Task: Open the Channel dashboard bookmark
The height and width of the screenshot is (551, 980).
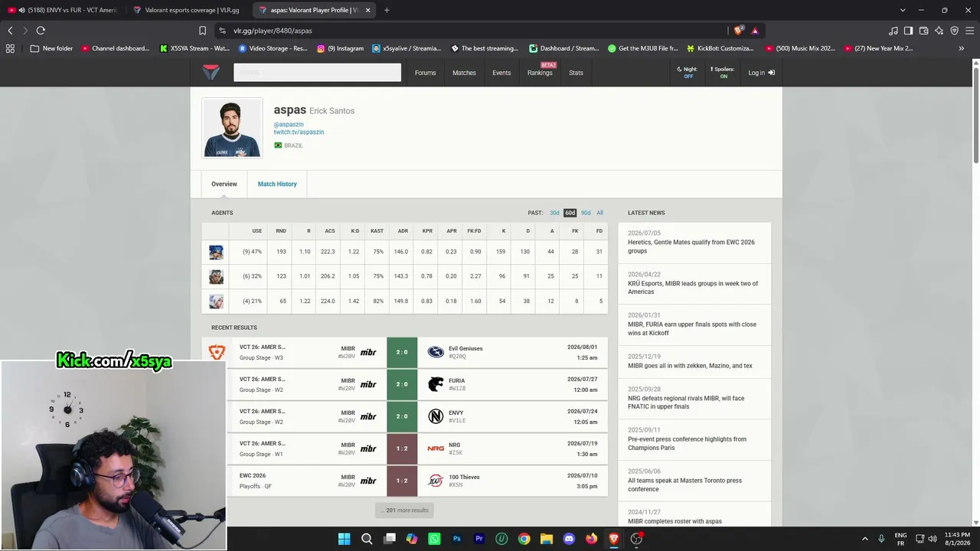Action: coord(116,48)
